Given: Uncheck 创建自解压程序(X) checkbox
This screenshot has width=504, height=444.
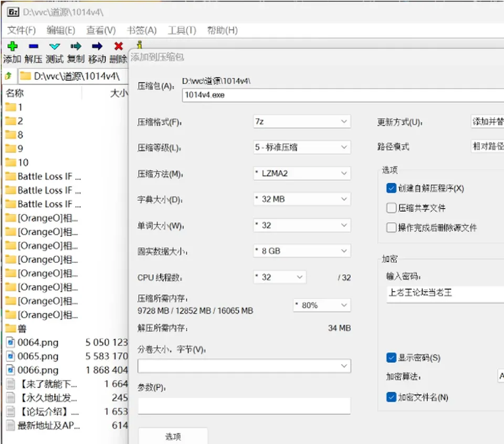Looking at the screenshot, I should 391,188.
